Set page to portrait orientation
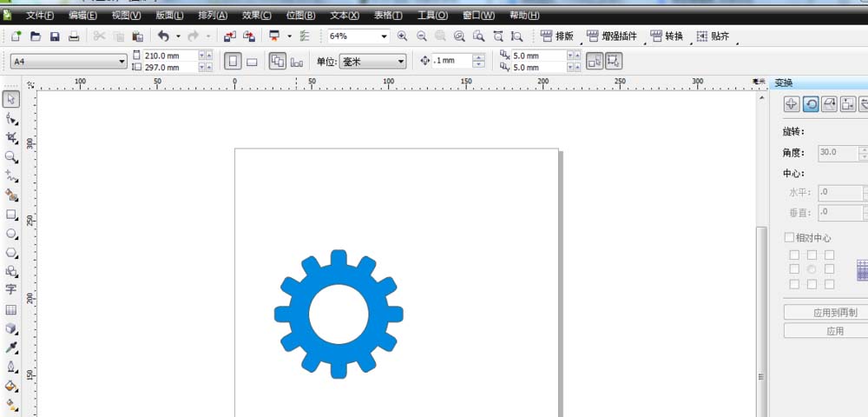The image size is (868, 417). [233, 62]
